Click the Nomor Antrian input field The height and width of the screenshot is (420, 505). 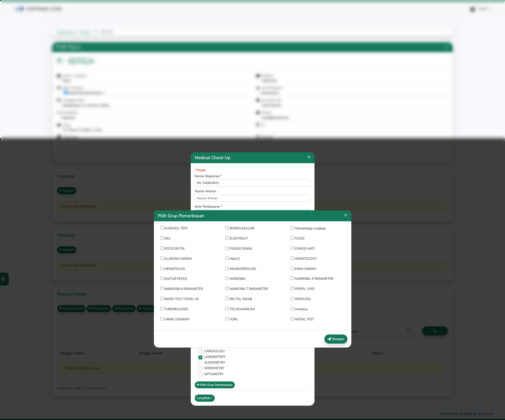252,198
